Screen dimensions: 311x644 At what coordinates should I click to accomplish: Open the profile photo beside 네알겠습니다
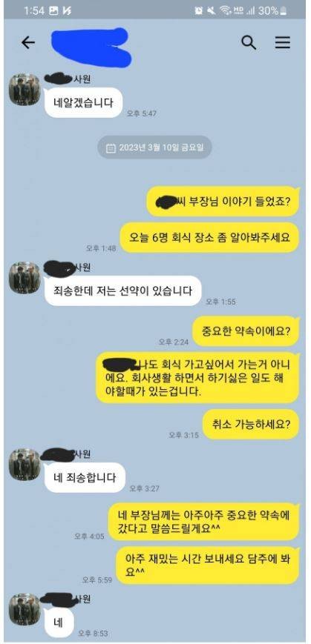[24, 90]
